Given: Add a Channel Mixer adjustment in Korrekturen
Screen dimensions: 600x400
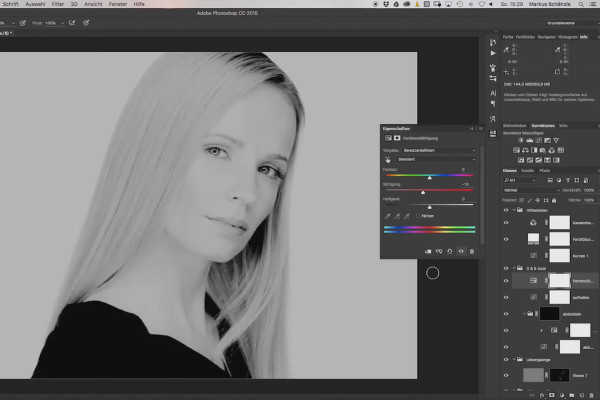Looking at the screenshot, I should pyautogui.click(x=552, y=150).
